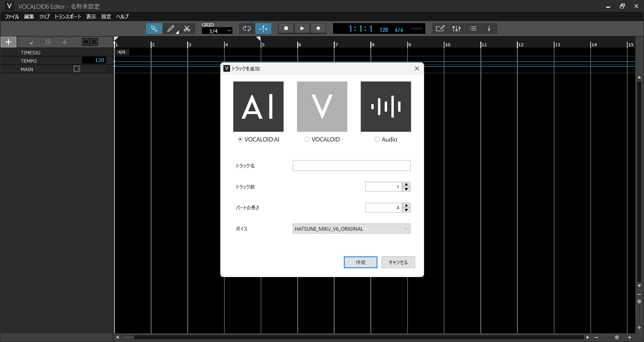This screenshot has height=342, width=644.
Task: Click the record button
Action: point(318,28)
